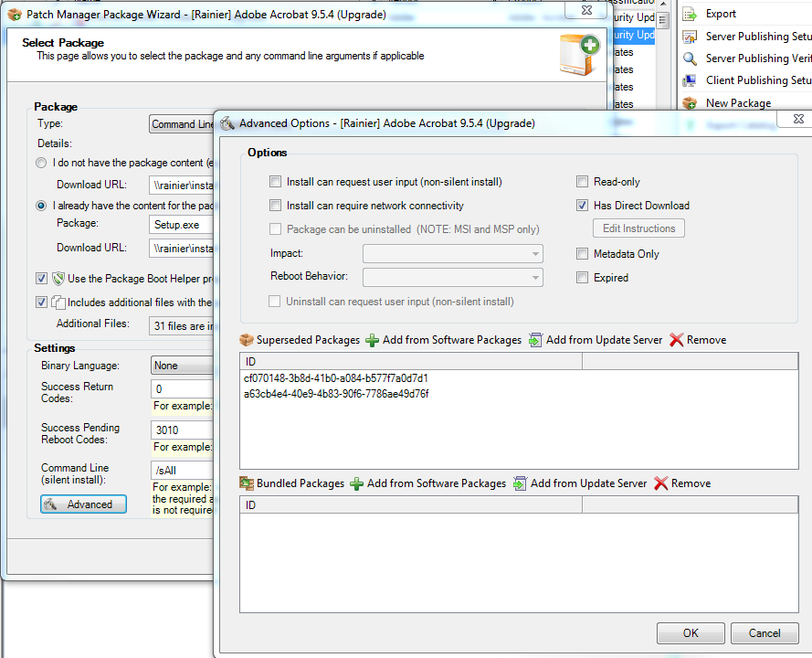
Task: Click the Package Boot Helper shield icon
Action: 58,279
